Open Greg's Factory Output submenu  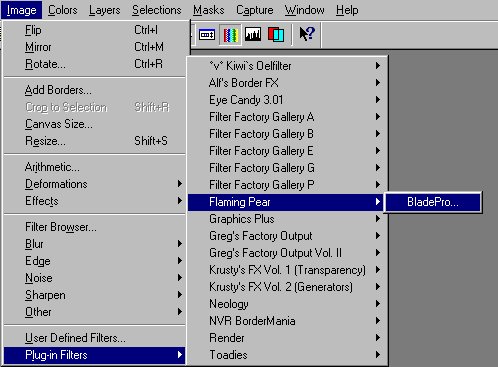click(x=287, y=236)
